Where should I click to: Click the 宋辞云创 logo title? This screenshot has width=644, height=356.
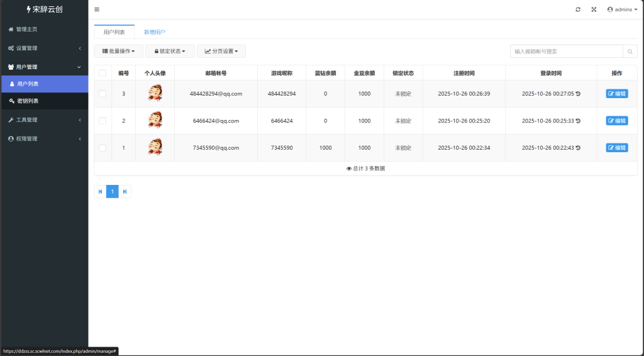45,9
